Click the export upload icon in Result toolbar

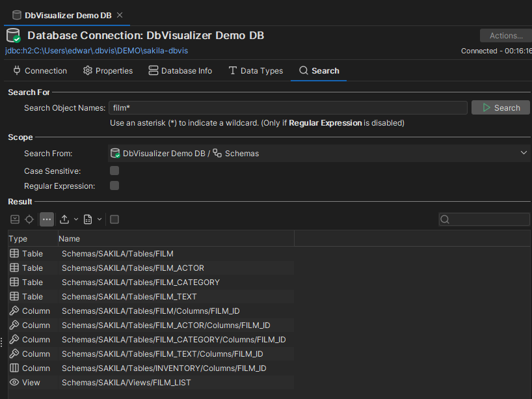(64, 219)
